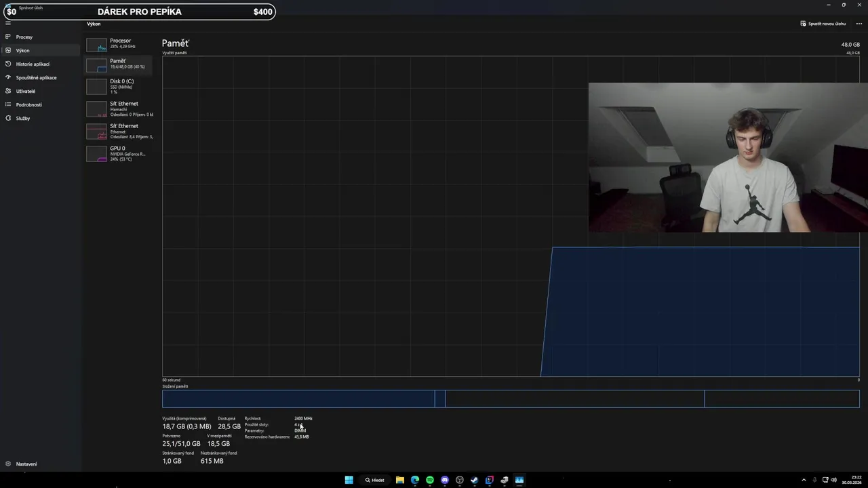Open the Podrobnosti page
The width and height of the screenshot is (868, 488).
click(39, 104)
